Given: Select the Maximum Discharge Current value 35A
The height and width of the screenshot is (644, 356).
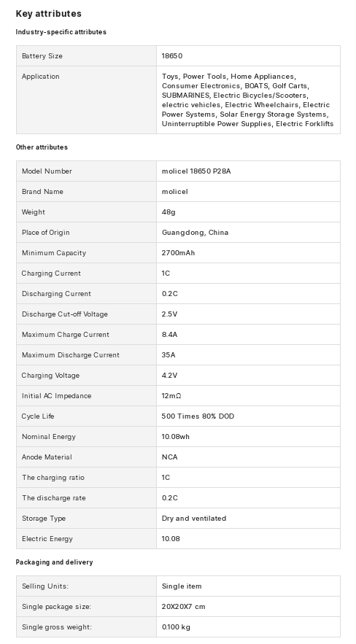Looking at the screenshot, I should (x=169, y=355).
